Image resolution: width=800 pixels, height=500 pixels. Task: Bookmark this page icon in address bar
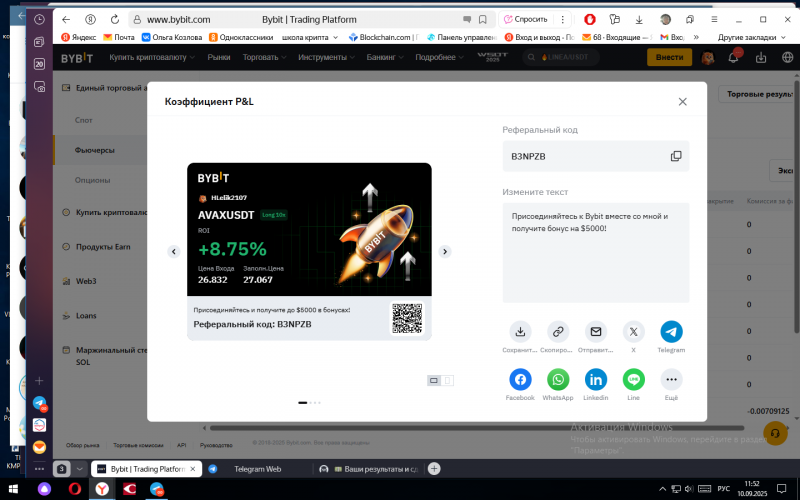tap(483, 19)
